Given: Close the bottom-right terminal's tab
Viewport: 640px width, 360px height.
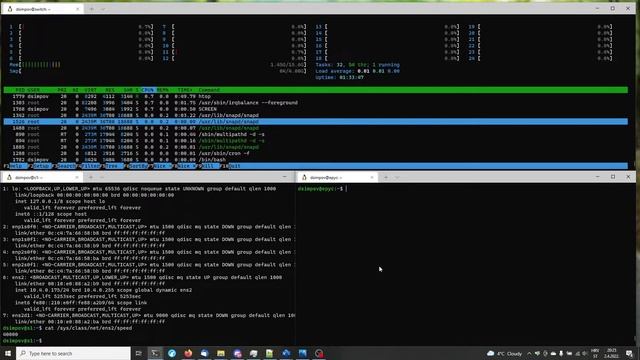Looking at the screenshot, I should point(372,177).
